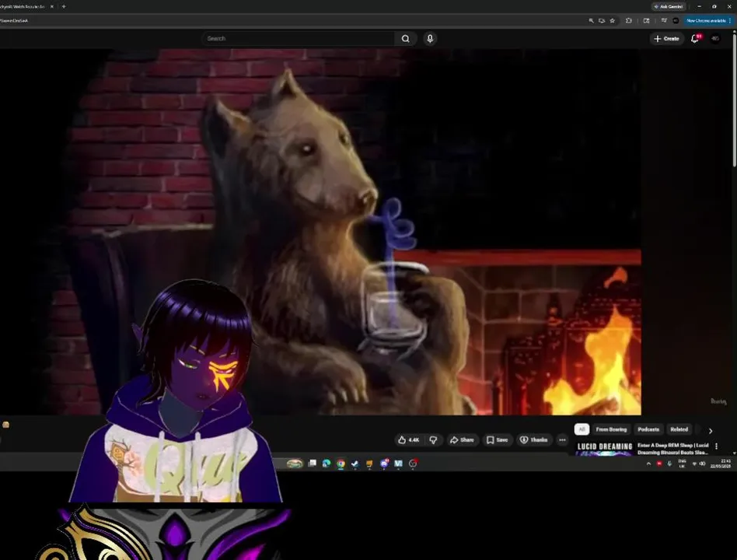Open Chrome profile avatar
This screenshot has height=560, width=737.
(x=676, y=21)
